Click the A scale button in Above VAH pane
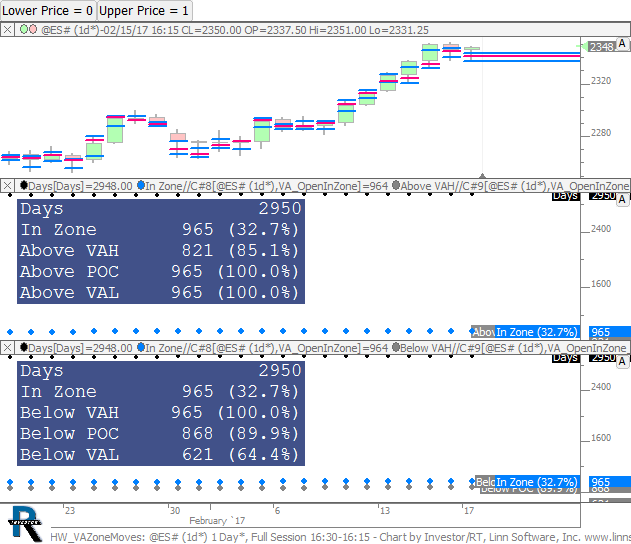The image size is (631, 544). [x=622, y=199]
